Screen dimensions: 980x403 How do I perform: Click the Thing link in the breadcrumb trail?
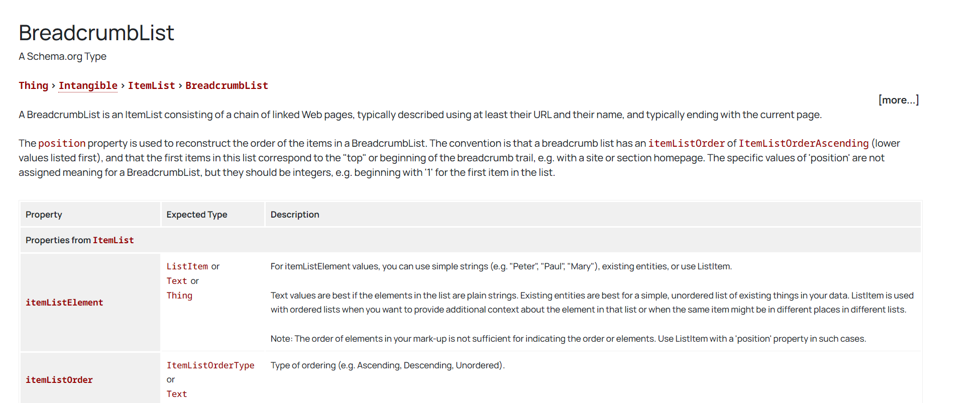pos(33,86)
